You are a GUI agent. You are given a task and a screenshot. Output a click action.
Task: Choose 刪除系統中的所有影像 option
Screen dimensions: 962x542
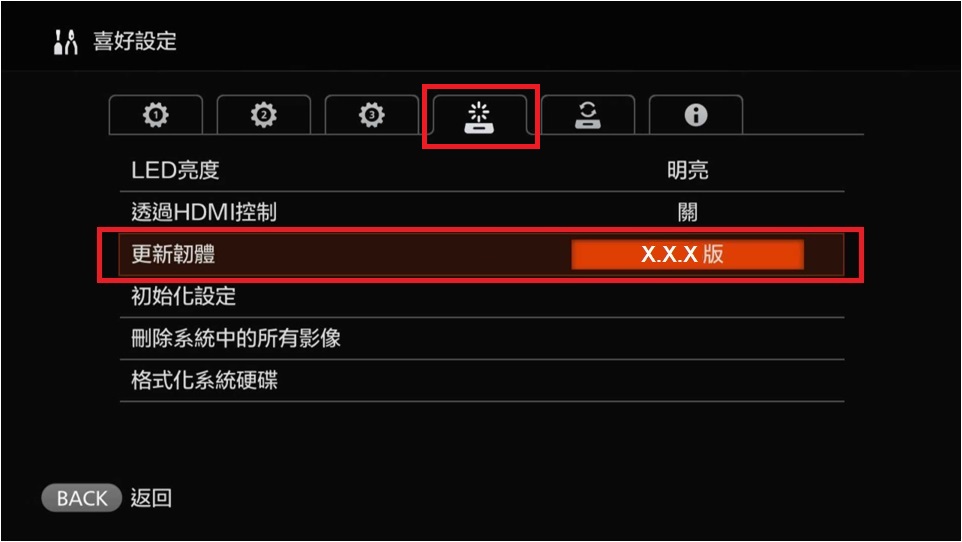pyautogui.click(x=482, y=338)
